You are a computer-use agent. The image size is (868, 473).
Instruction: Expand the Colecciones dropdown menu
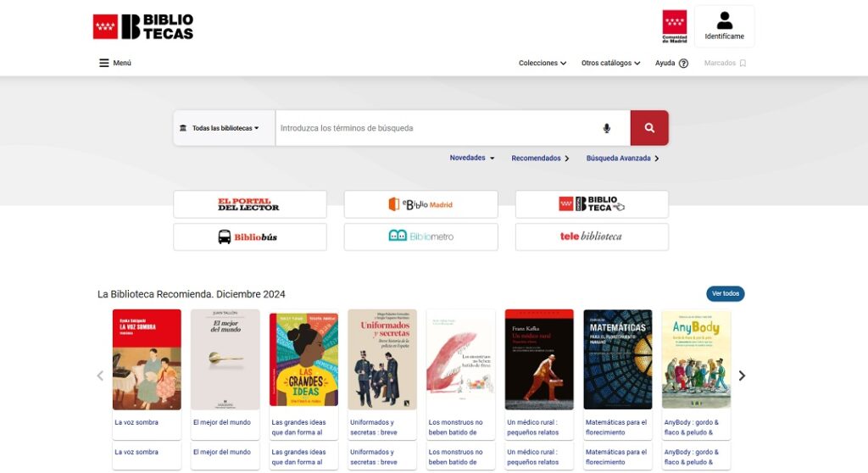[x=542, y=64]
